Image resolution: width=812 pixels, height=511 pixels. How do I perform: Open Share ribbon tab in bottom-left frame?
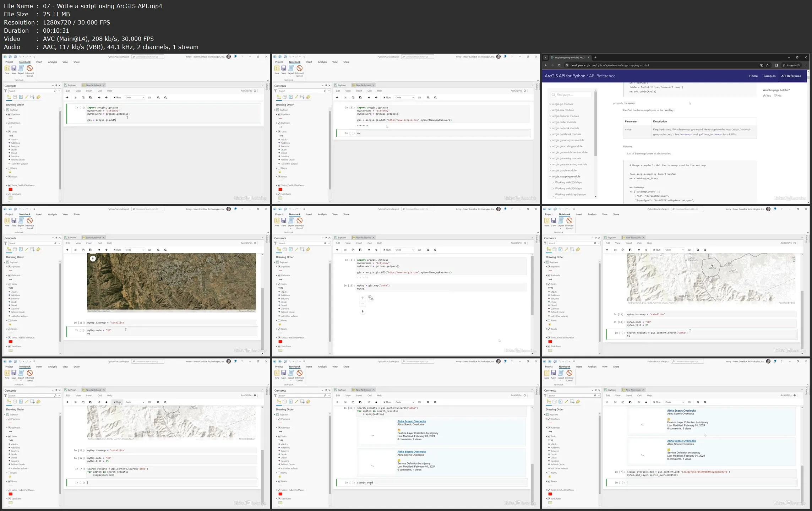pyautogui.click(x=77, y=367)
